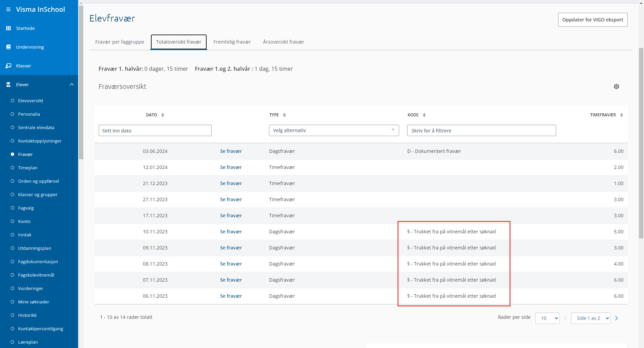Switch to Årsoversikt fravær tab
Viewport: 644px width, 348px height.
(x=283, y=42)
